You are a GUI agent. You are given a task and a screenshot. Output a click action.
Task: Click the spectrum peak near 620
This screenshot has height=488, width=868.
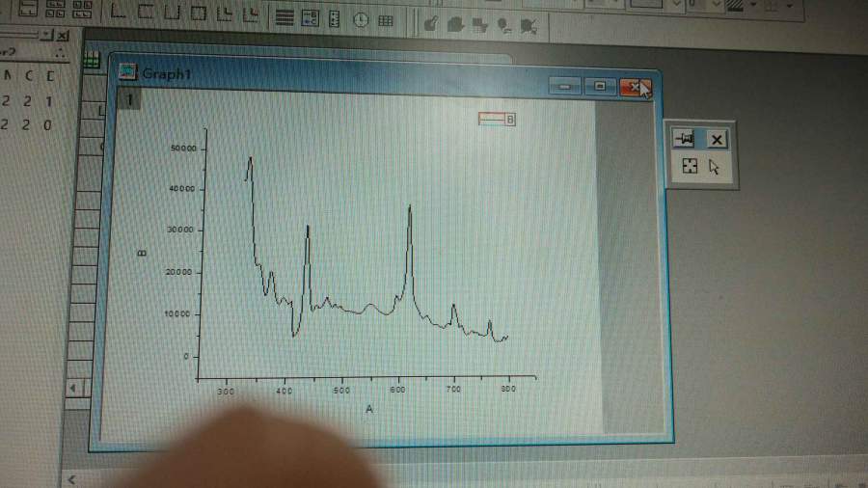coord(410,209)
